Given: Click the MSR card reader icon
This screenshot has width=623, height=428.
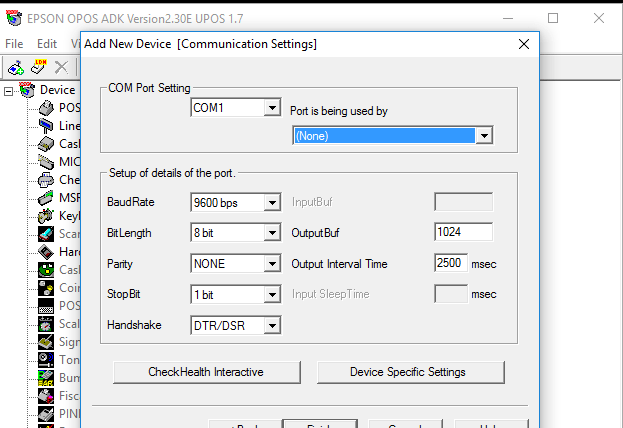Looking at the screenshot, I should pos(45,198).
